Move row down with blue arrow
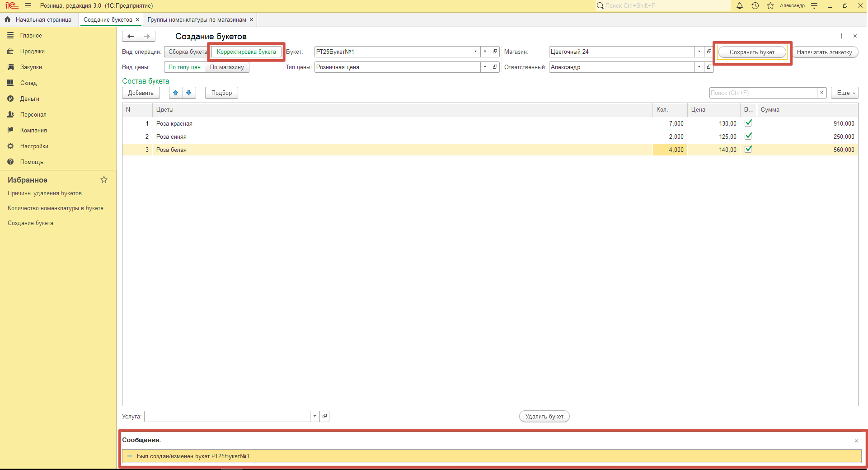Screen dimensions: 868x470 189,93
